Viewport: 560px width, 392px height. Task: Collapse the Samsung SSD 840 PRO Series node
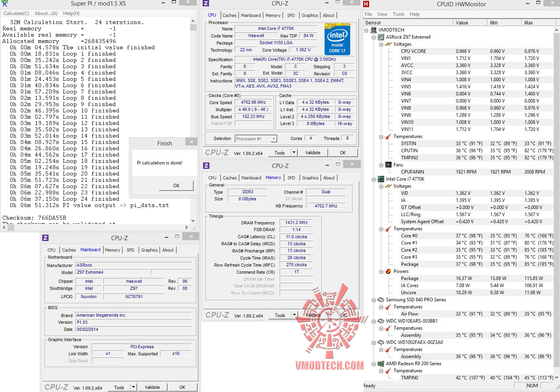coord(374,300)
